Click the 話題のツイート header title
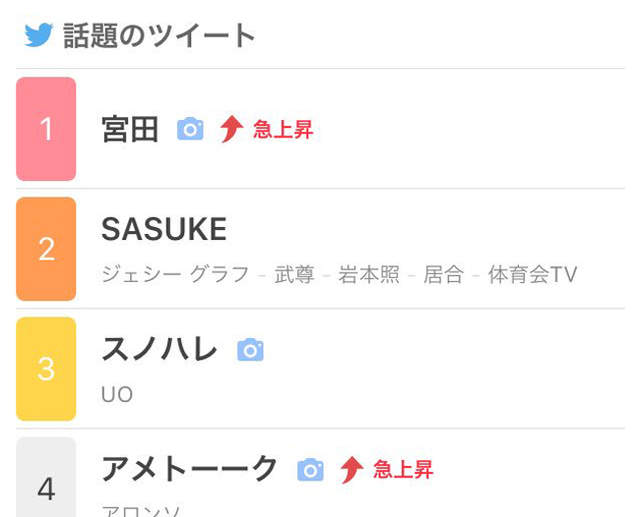This screenshot has width=640, height=517. (x=160, y=36)
